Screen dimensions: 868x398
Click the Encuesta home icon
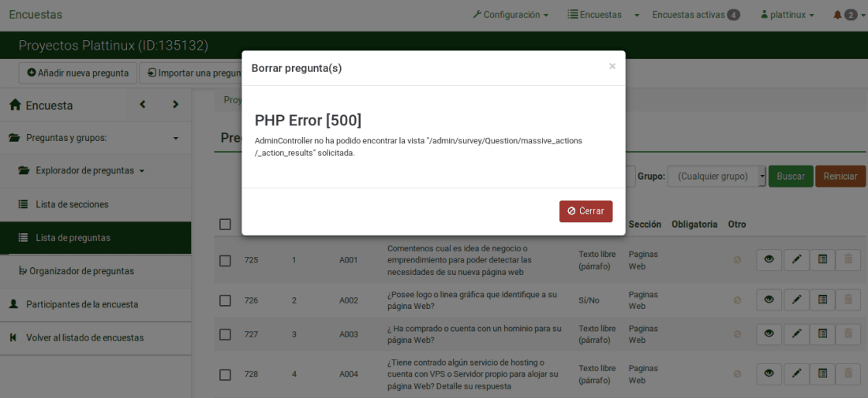[15, 105]
